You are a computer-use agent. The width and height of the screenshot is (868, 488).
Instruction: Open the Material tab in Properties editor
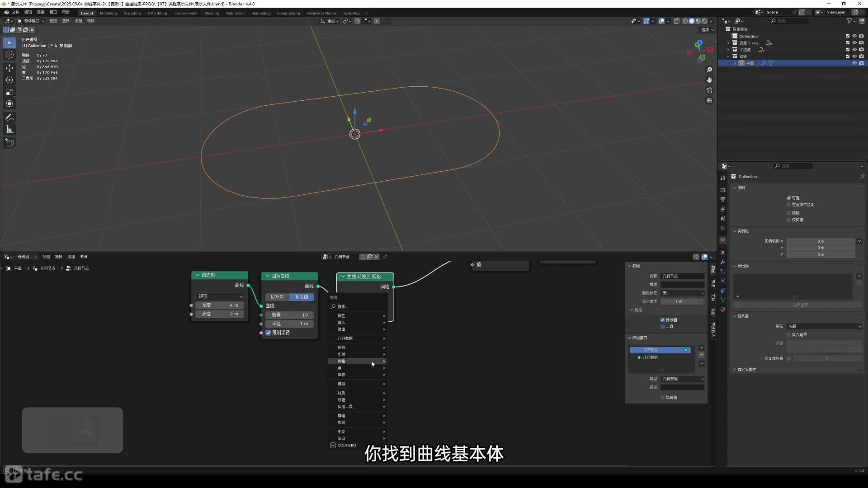[x=723, y=310]
